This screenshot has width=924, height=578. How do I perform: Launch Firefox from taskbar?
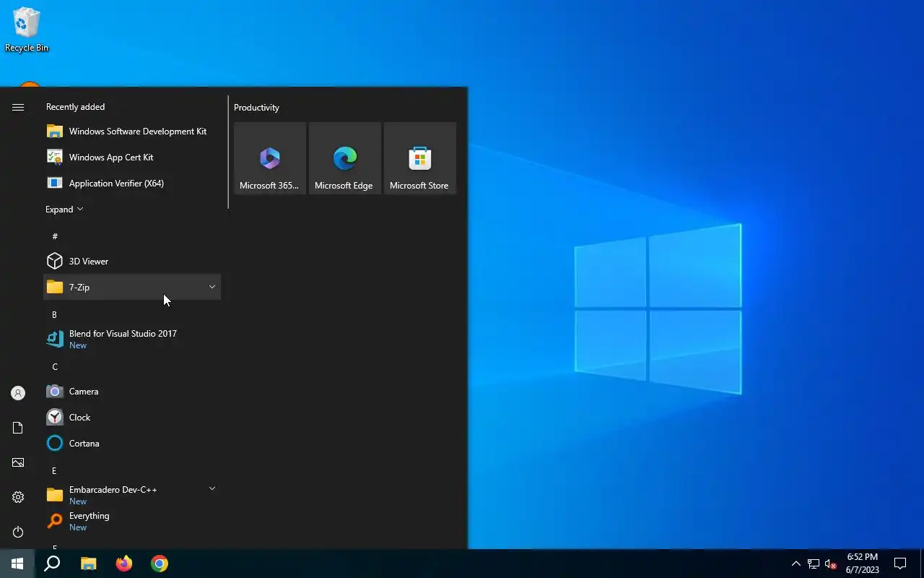(x=124, y=564)
